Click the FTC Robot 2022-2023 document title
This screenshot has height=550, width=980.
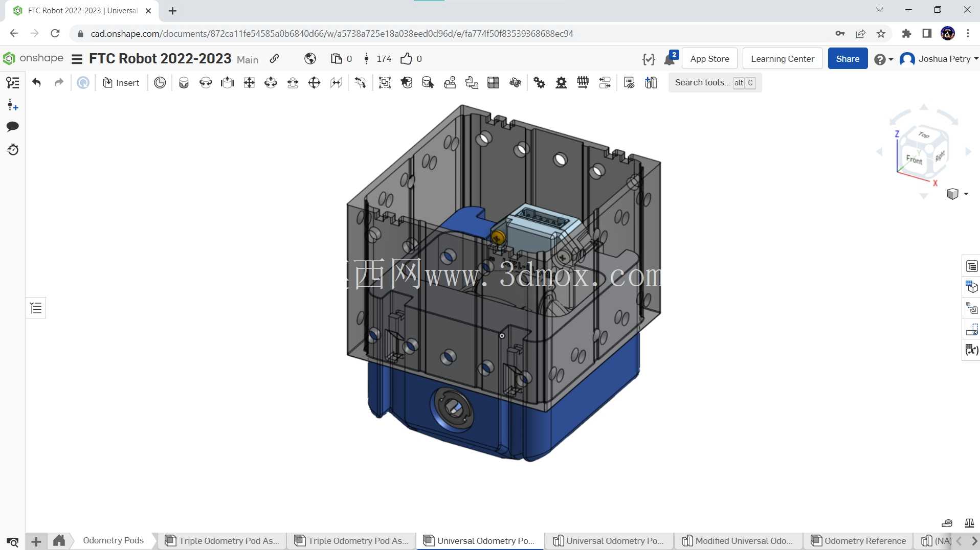point(160,59)
